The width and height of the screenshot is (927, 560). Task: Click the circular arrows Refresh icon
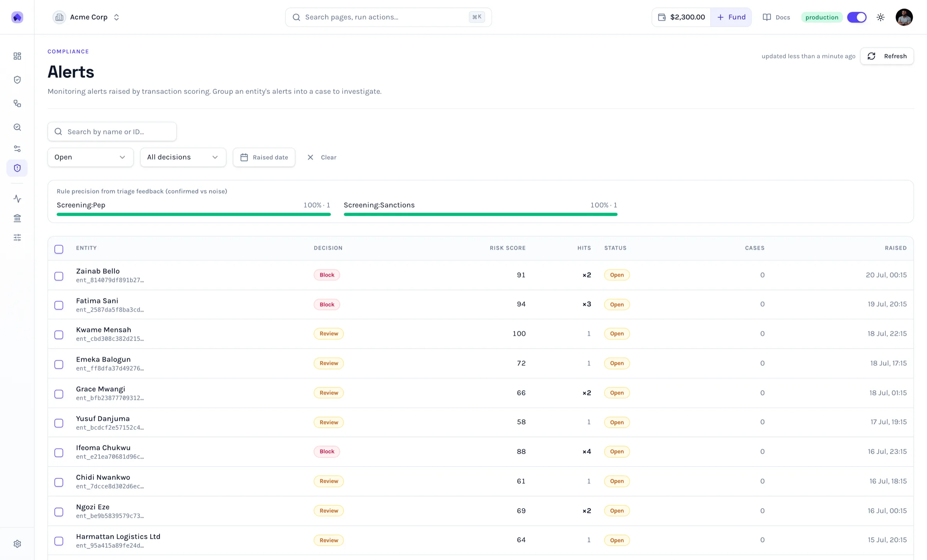[871, 56]
